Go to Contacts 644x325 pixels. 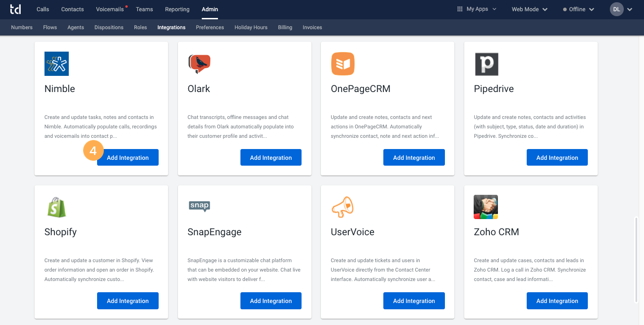click(72, 9)
